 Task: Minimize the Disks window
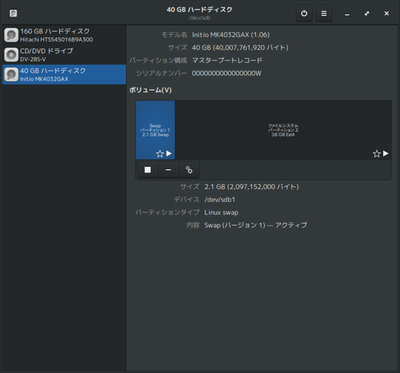[347, 14]
